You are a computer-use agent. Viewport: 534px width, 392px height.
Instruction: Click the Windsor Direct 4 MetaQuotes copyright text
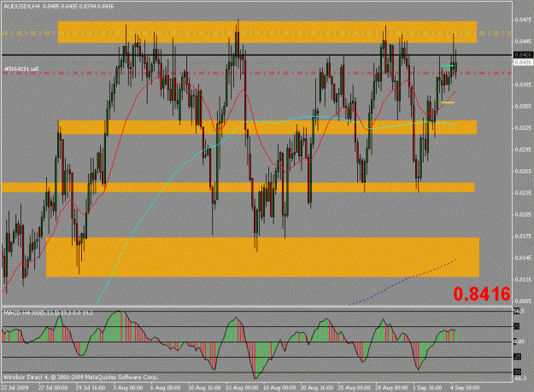click(80, 377)
